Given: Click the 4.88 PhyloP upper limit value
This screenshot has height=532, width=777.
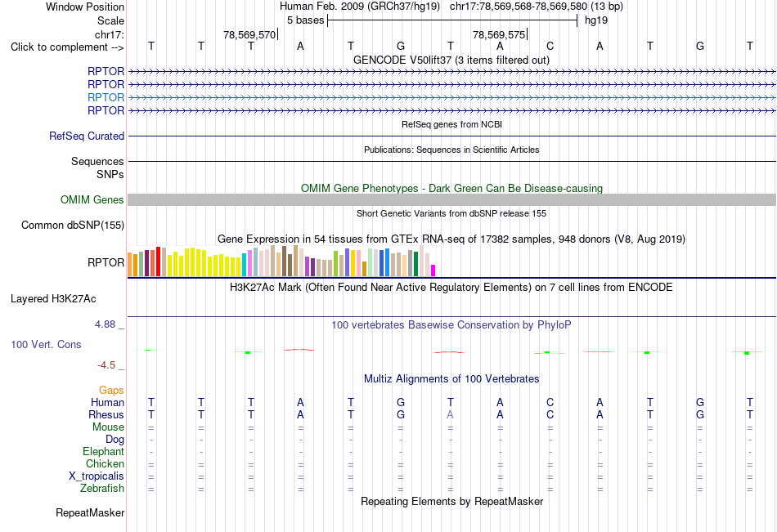Looking at the screenshot, I should pyautogui.click(x=105, y=324).
